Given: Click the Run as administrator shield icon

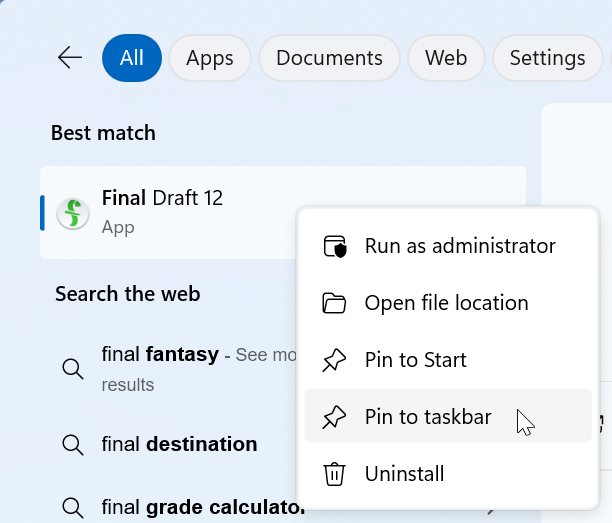Looking at the screenshot, I should 335,246.
